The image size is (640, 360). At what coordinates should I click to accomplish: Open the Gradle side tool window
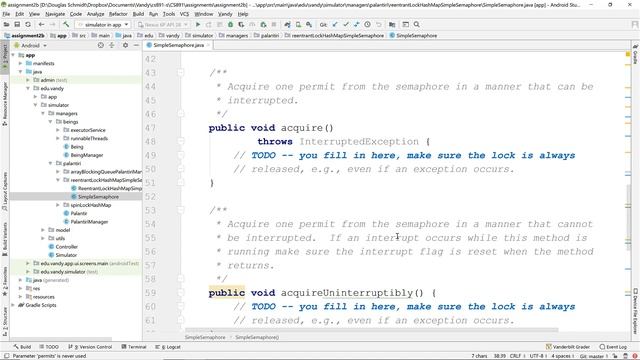click(x=636, y=55)
